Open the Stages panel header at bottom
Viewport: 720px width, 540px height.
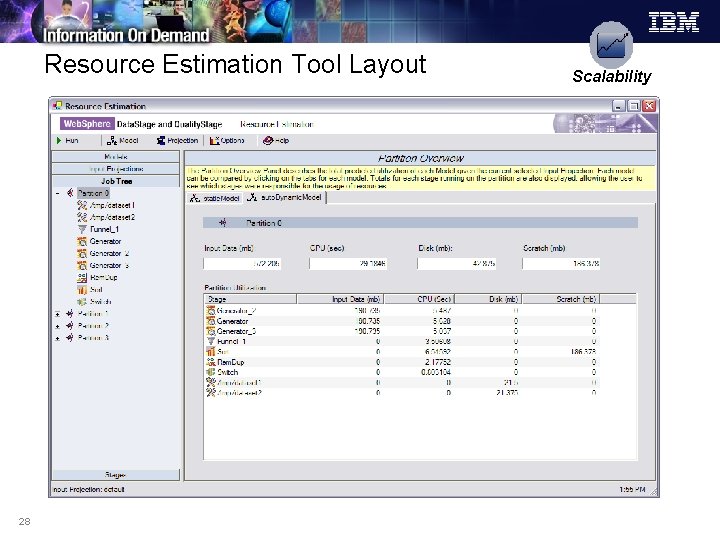pyautogui.click(x=116, y=475)
